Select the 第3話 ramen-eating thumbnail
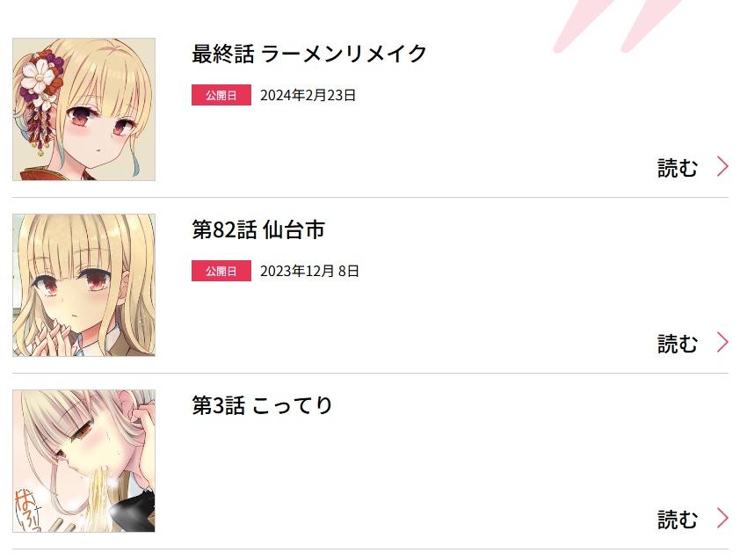The image size is (747, 560). 83,461
